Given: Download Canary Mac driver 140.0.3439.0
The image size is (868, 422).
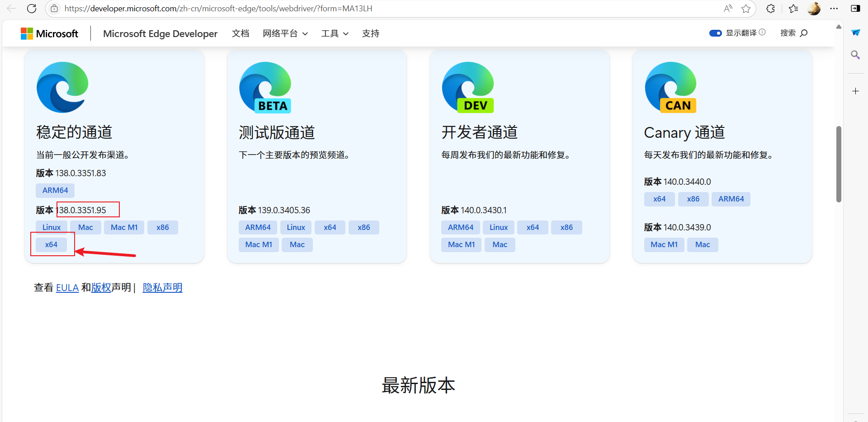Looking at the screenshot, I should click(703, 244).
